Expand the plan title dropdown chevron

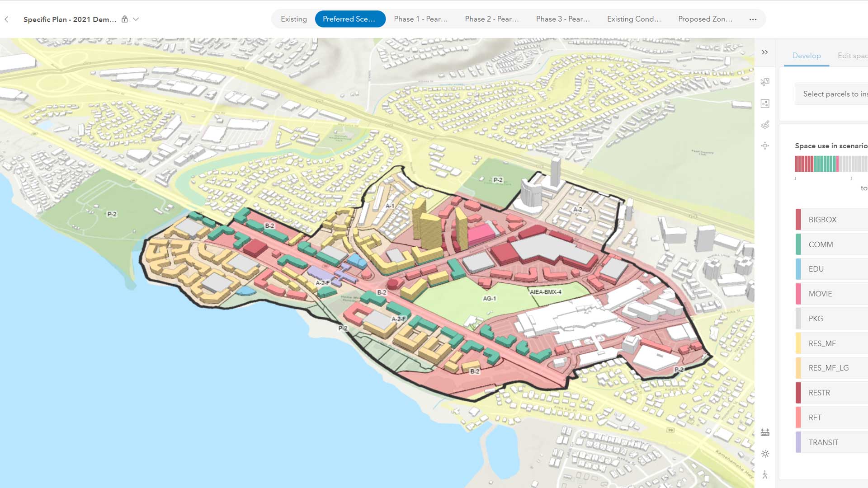136,19
